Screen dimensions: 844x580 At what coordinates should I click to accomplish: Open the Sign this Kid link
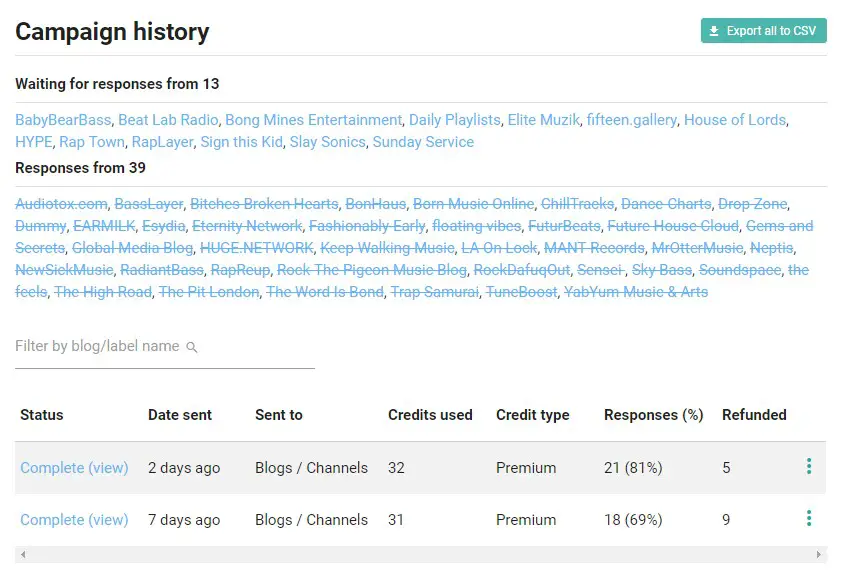coord(242,142)
